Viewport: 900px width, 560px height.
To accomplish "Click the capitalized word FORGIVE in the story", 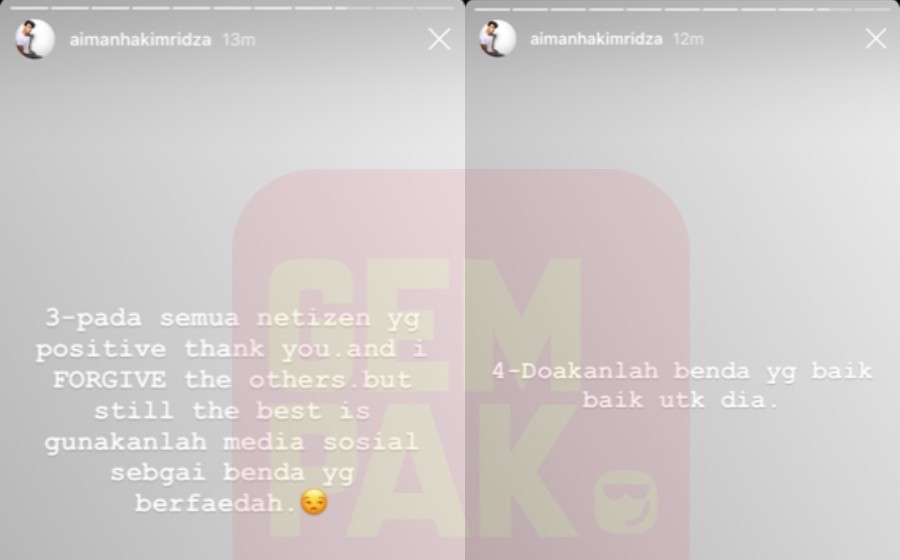I will (x=110, y=380).
